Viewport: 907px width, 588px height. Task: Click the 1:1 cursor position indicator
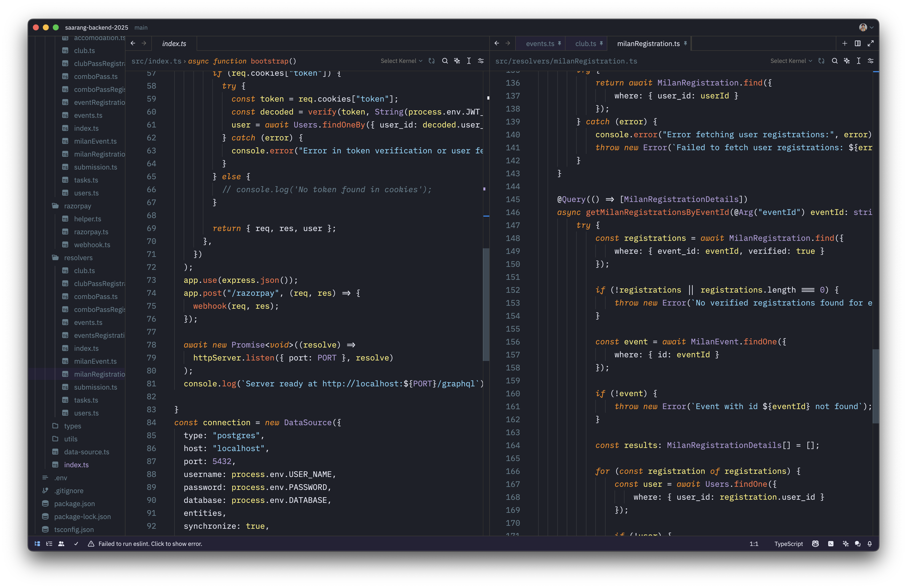[x=753, y=544]
